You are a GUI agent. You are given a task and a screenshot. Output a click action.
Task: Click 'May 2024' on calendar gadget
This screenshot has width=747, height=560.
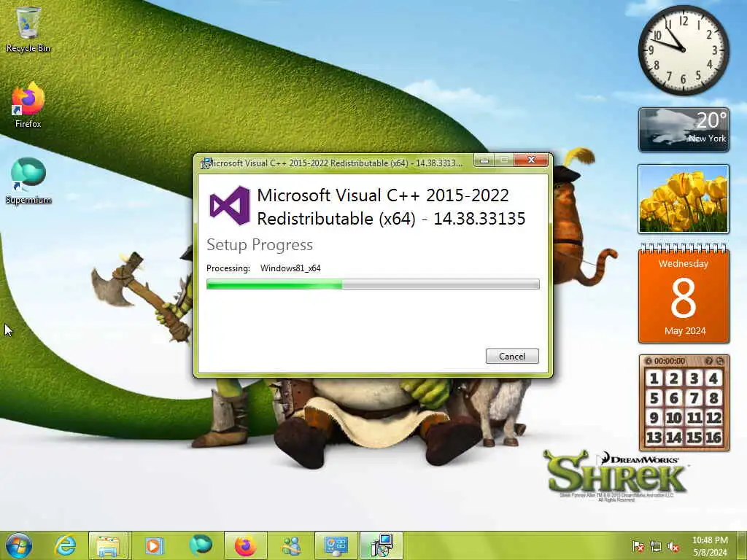pos(685,330)
